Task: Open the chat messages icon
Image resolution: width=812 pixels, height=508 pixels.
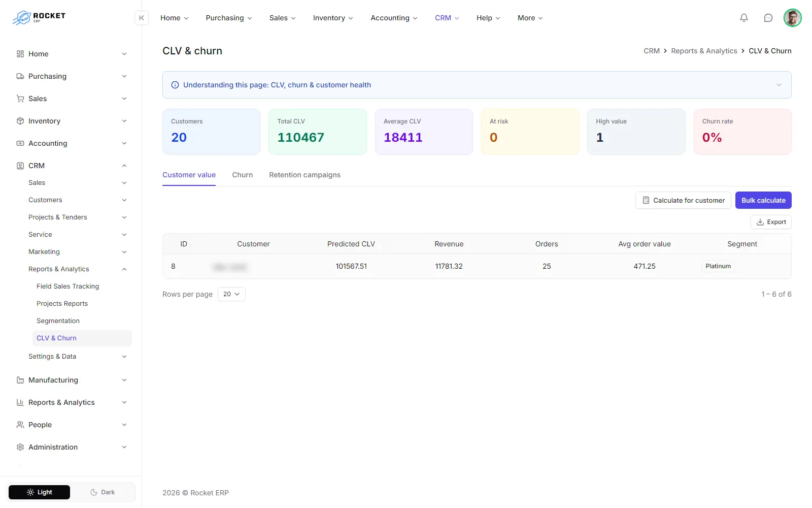Action: [x=768, y=18]
